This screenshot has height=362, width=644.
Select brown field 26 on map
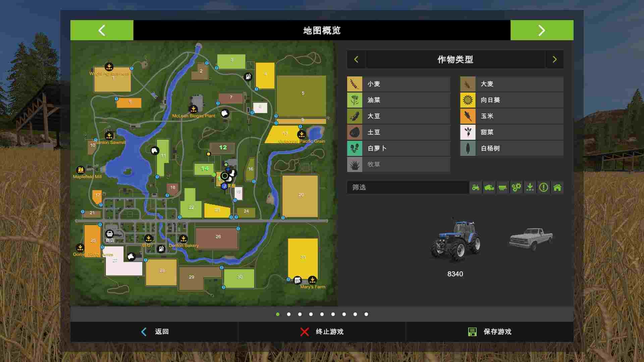pos(217,238)
